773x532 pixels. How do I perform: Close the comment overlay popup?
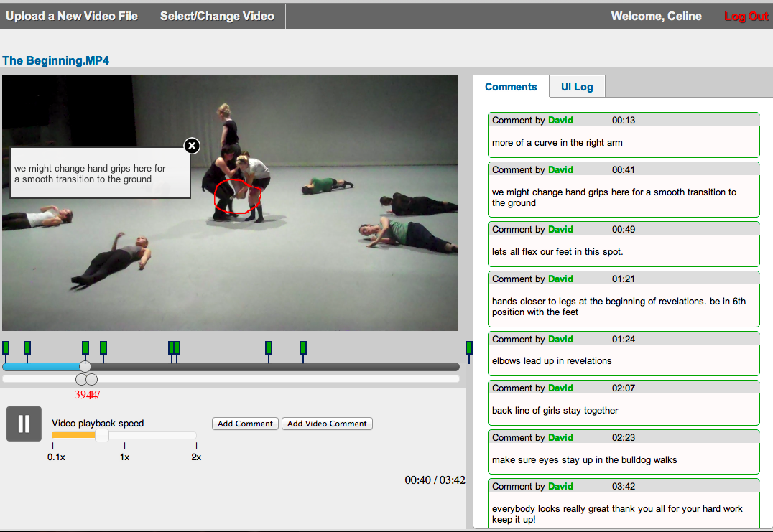click(x=192, y=146)
